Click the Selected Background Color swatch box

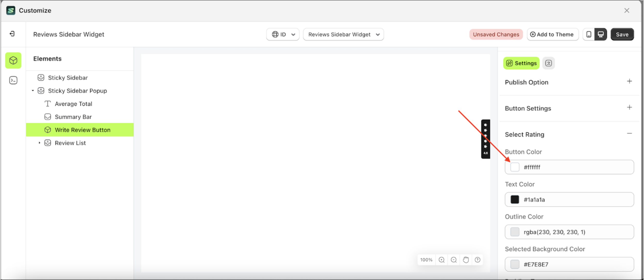click(x=514, y=264)
